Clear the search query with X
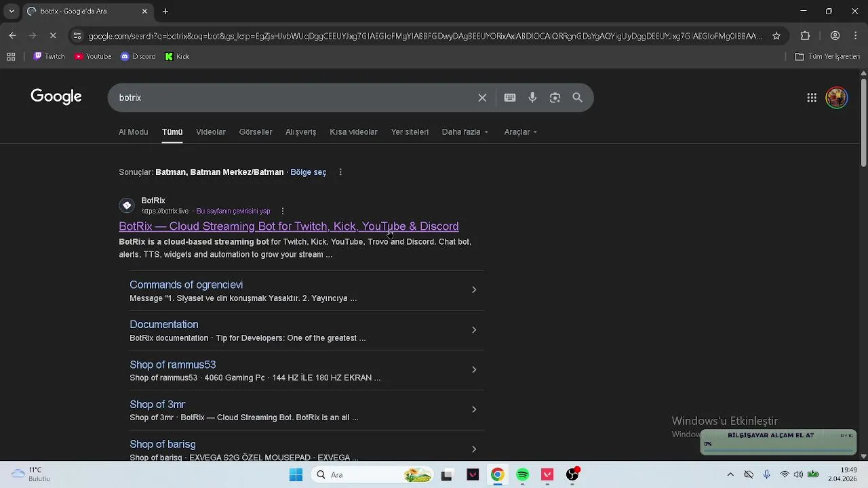The height and width of the screenshot is (488, 868). point(482,98)
